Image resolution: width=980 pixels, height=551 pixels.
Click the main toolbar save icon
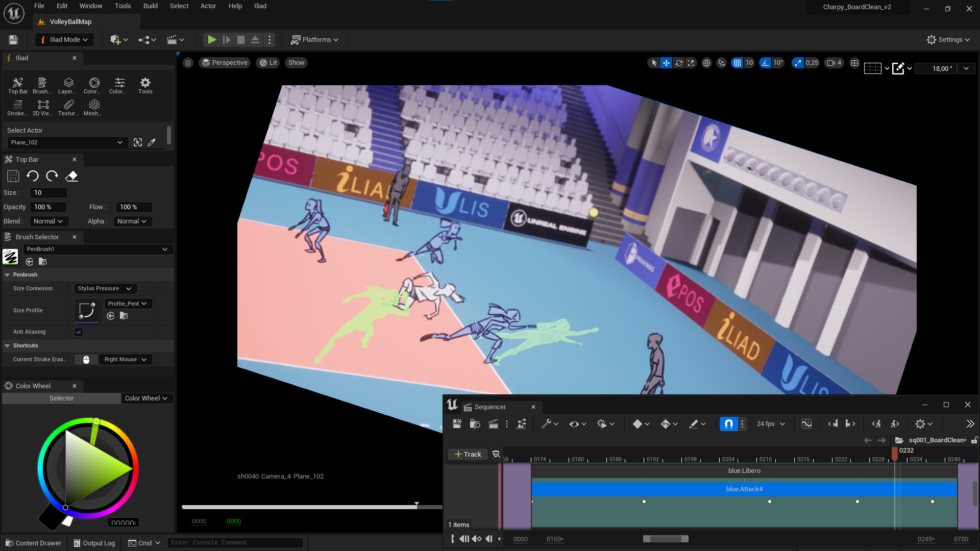click(13, 40)
